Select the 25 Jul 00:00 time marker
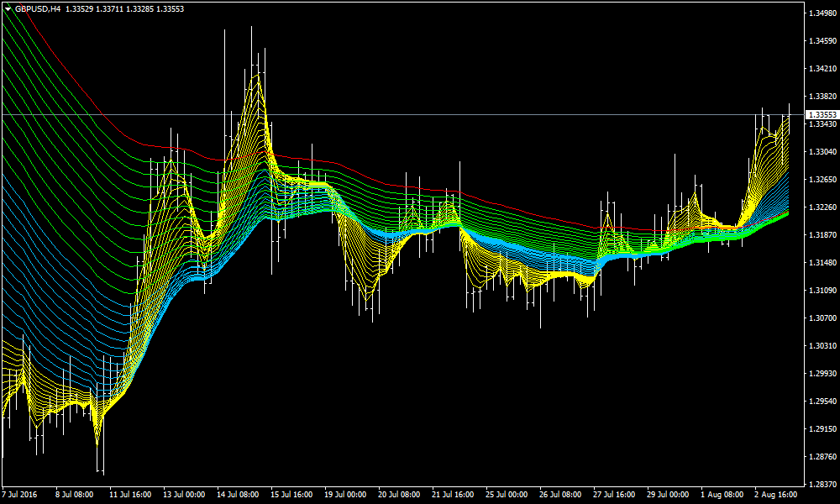This screenshot has height=504, width=840. [507, 495]
